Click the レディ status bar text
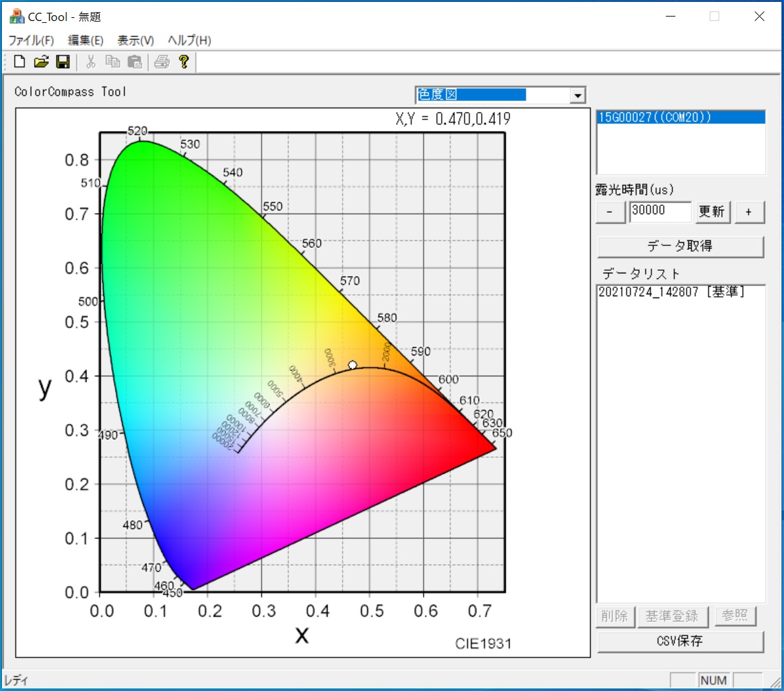Image resolution: width=784 pixels, height=691 pixels. 16,680
